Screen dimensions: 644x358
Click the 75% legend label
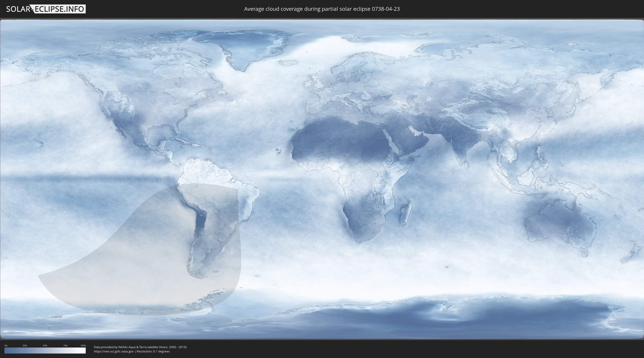point(65,345)
